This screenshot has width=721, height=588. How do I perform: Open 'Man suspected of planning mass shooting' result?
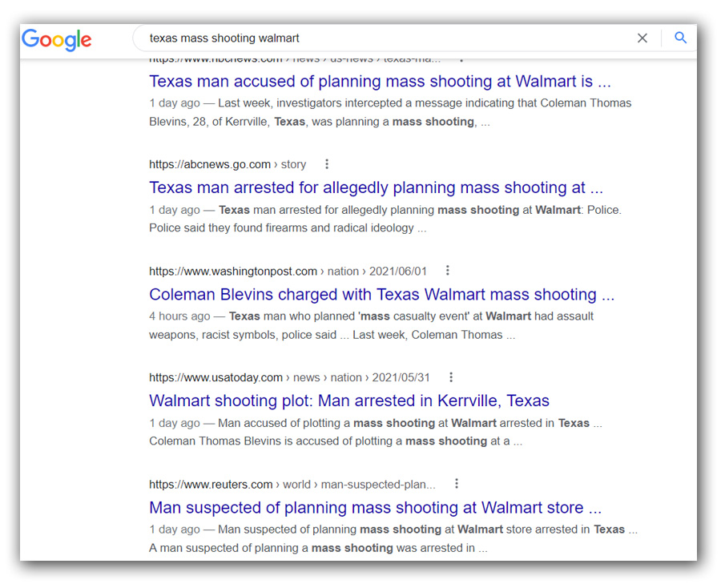click(375, 508)
